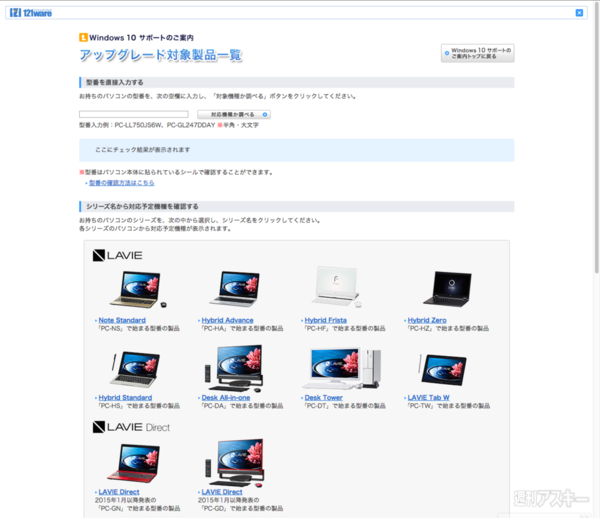Click the Hybrid Frista white PC image
600x518 pixels.
pos(336,287)
